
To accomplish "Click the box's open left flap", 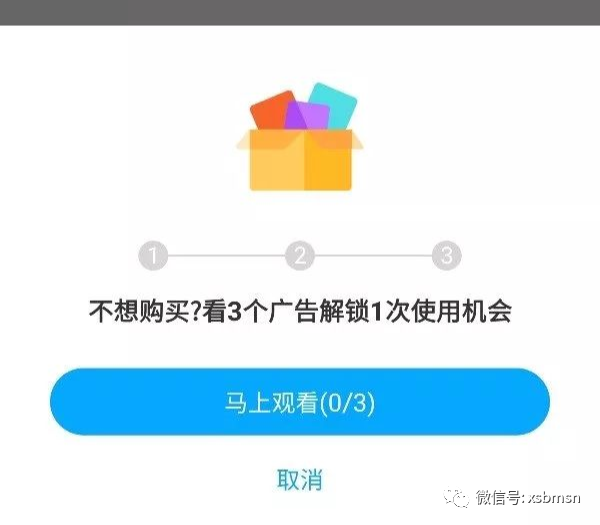I will [243, 141].
